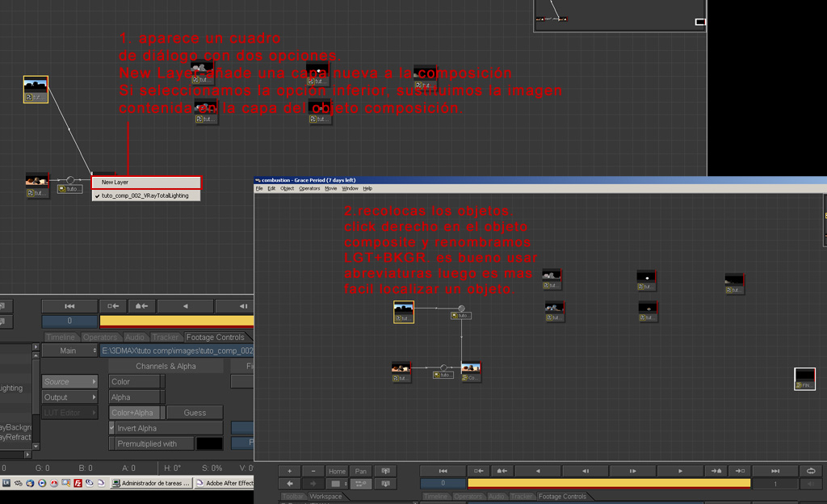Play in reverse in the front combustion window

pyautogui.click(x=538, y=471)
